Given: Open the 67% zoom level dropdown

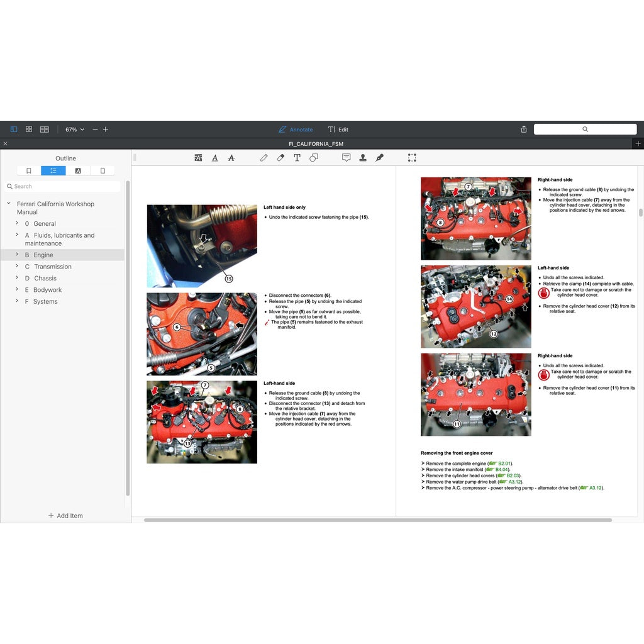Looking at the screenshot, I should [75, 130].
